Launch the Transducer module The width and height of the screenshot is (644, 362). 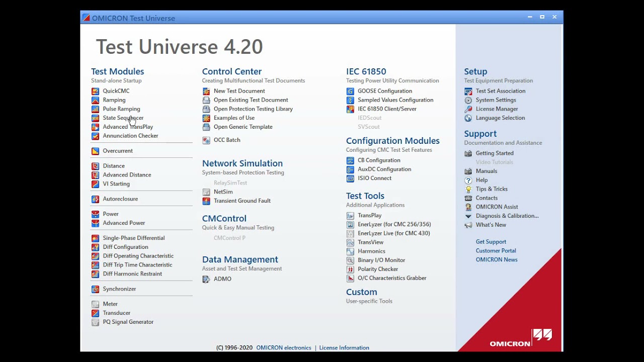point(117,313)
